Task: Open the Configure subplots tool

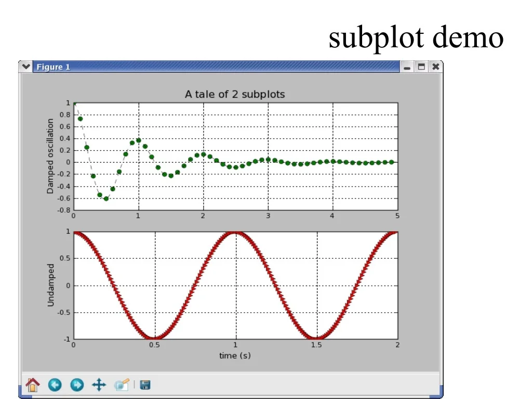Action: point(122,385)
